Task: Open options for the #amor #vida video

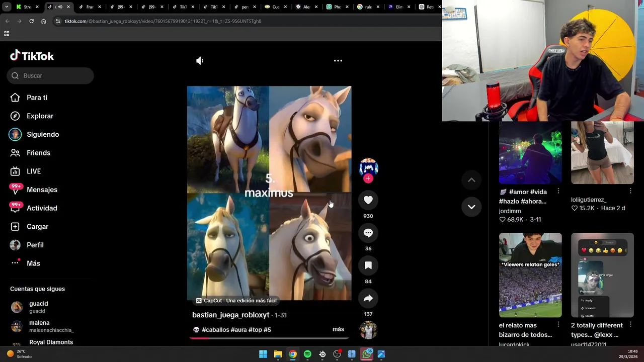Action: point(558,192)
